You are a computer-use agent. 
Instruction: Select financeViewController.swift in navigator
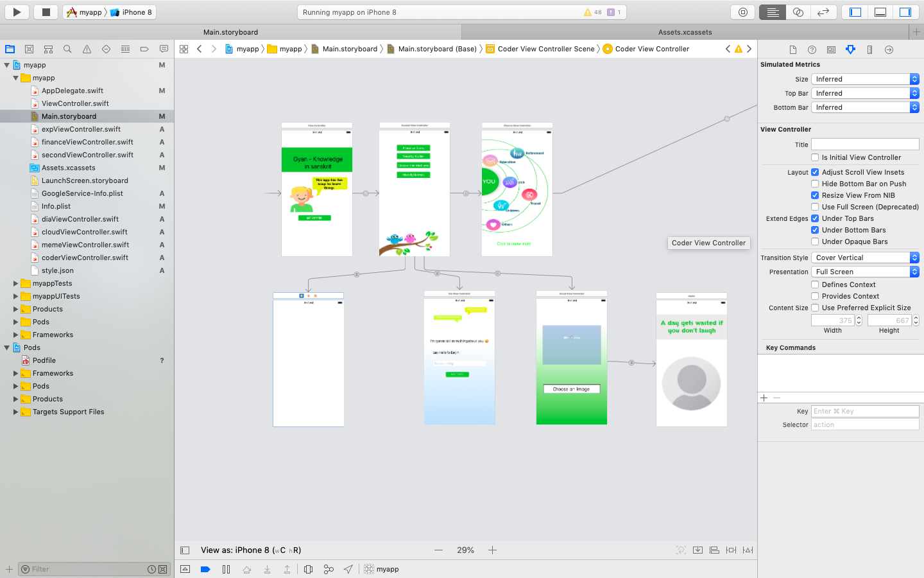[87, 142]
